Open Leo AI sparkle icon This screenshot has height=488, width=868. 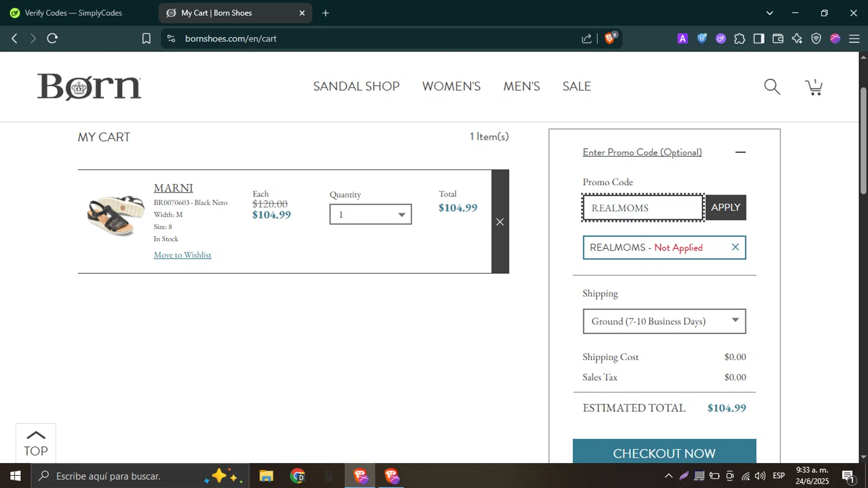(797, 38)
